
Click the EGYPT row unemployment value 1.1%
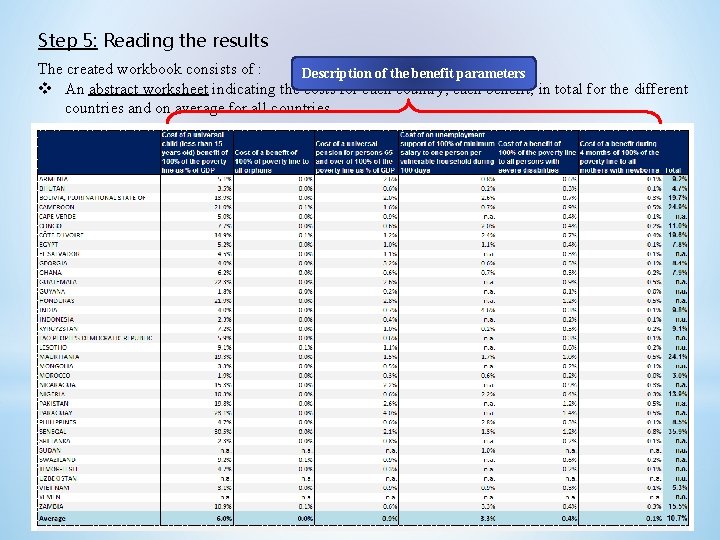click(488, 244)
